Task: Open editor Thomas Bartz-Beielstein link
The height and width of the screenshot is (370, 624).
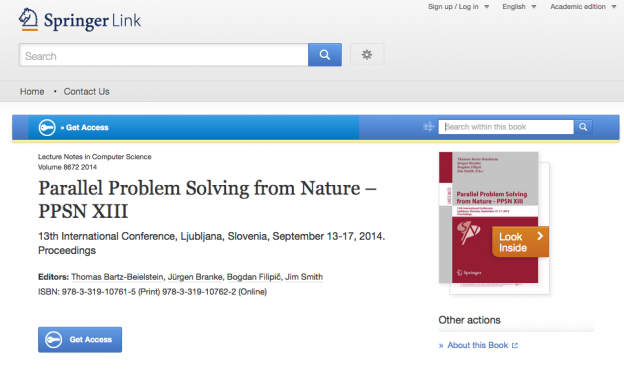Action: tap(117, 277)
